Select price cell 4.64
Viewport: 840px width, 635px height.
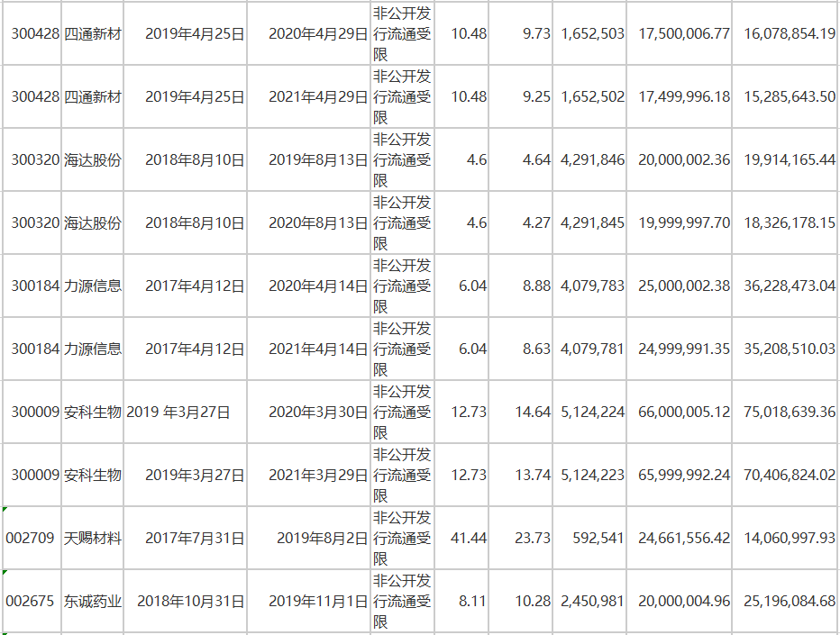pyautogui.click(x=520, y=159)
